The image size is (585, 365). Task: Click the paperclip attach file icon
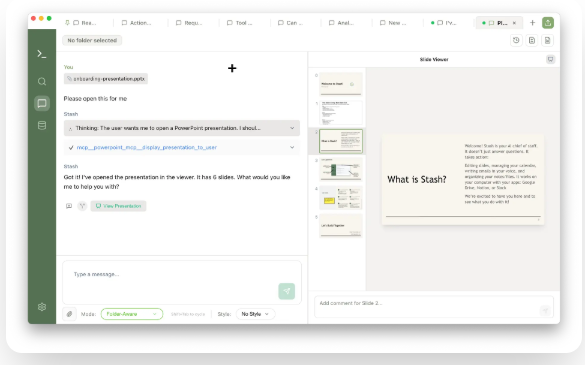click(x=69, y=314)
